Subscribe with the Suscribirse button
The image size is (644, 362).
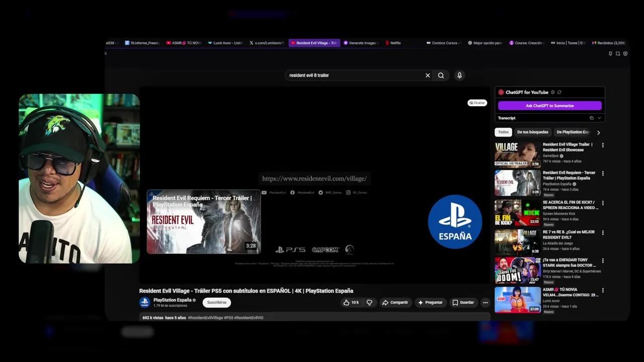(x=217, y=303)
